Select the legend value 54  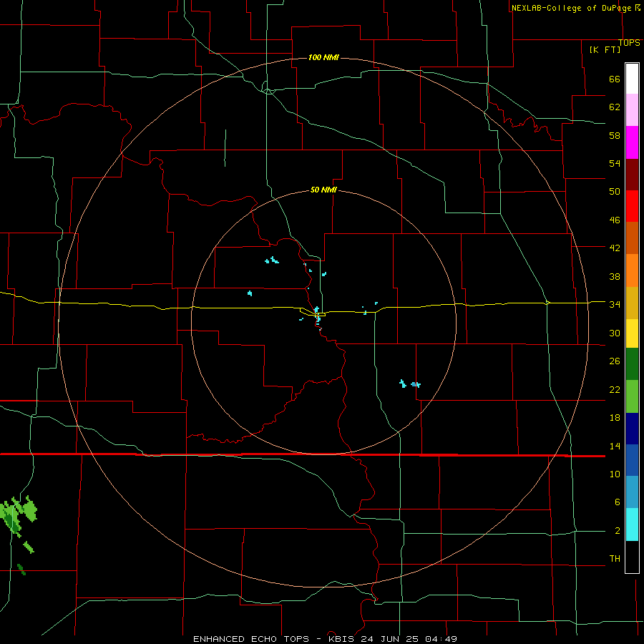[x=615, y=163]
